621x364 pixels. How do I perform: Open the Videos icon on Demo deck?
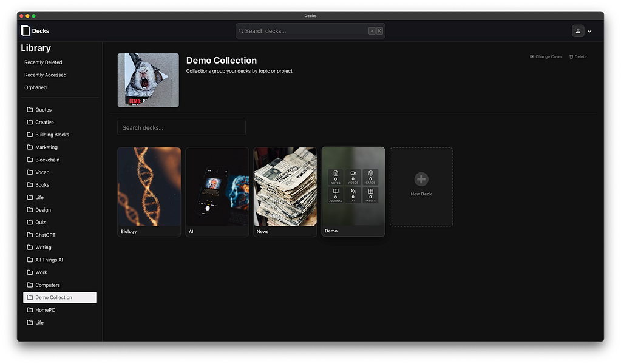[353, 177]
